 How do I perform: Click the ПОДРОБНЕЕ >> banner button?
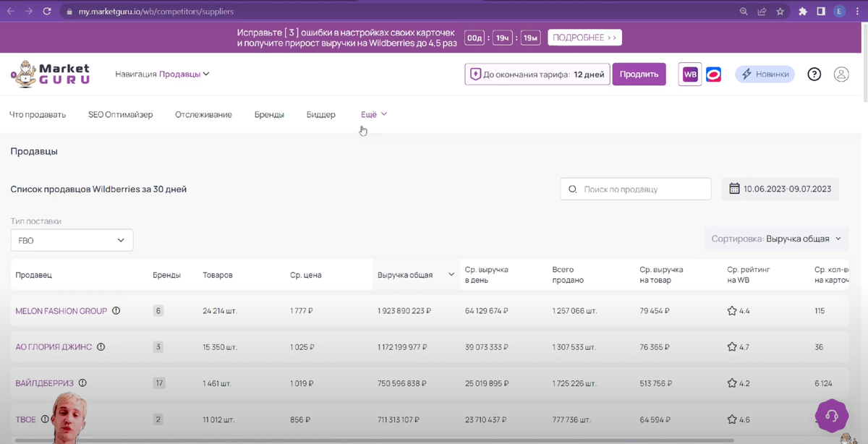584,38
